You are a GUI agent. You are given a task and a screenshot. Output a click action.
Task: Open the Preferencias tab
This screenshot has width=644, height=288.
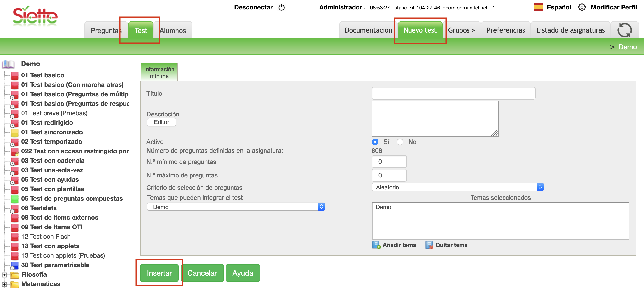(505, 30)
